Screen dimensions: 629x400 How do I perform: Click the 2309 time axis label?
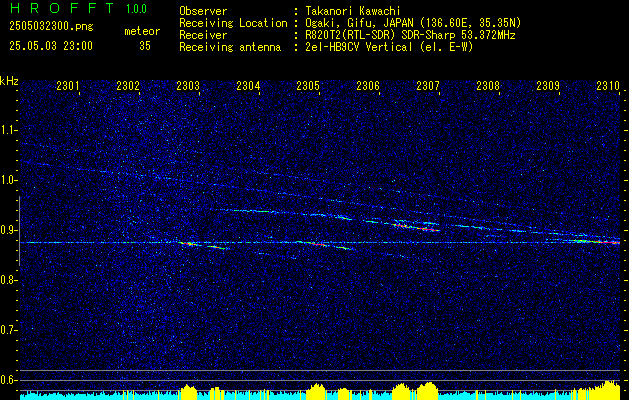(548, 85)
